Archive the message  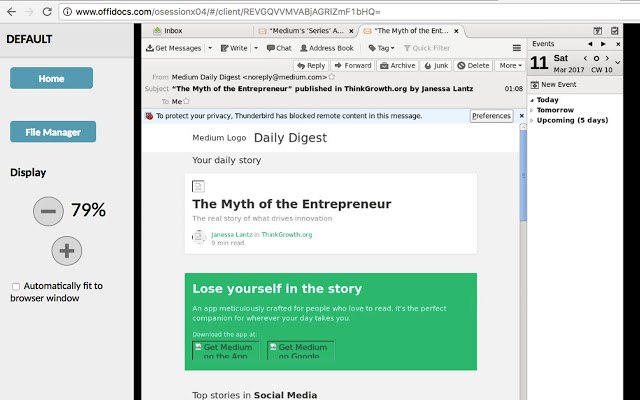pyautogui.click(x=398, y=65)
